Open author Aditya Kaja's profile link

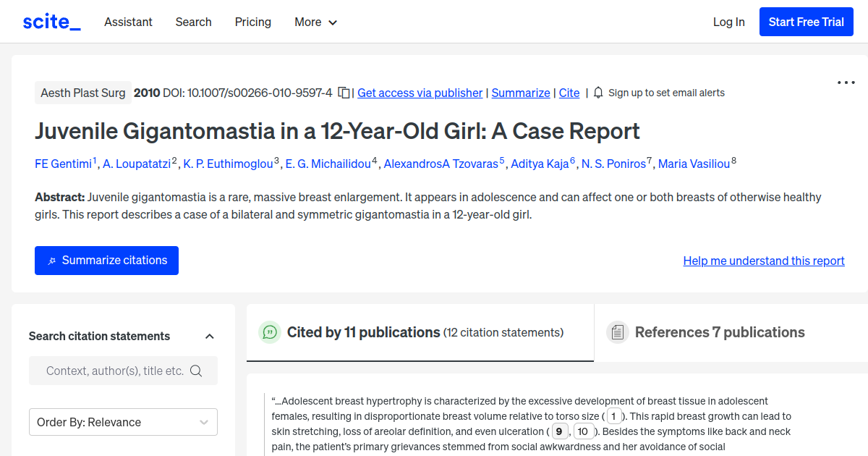click(x=540, y=164)
